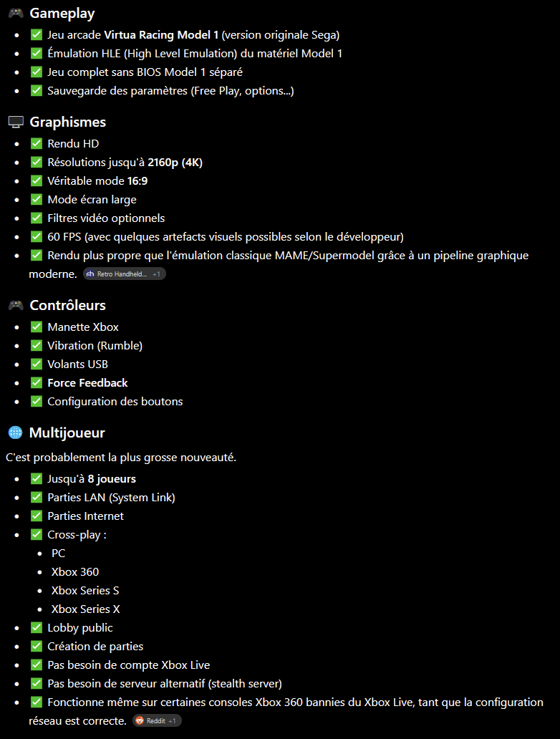Screen dimensions: 560x739
Task: Click the green check next to Rendu HD
Action: (x=37, y=143)
